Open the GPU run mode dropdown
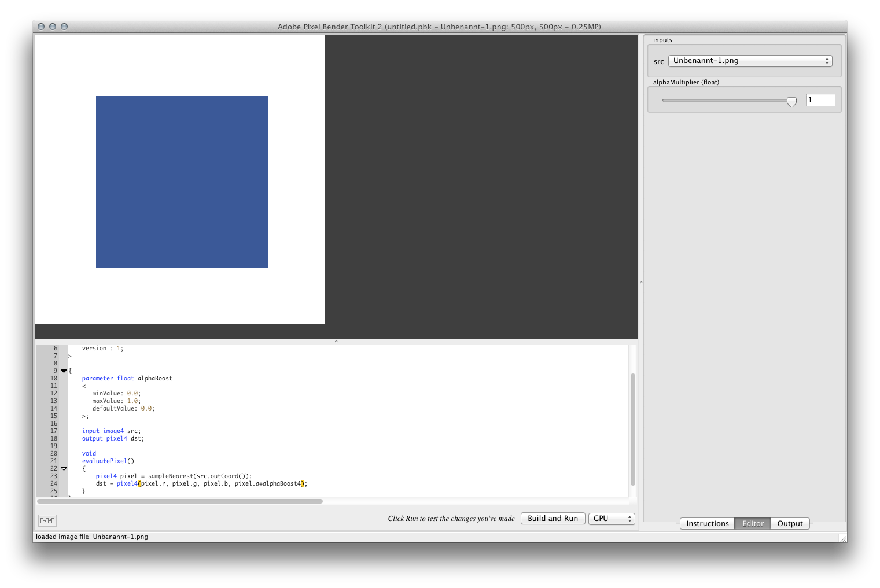The image size is (880, 588). pyautogui.click(x=611, y=518)
